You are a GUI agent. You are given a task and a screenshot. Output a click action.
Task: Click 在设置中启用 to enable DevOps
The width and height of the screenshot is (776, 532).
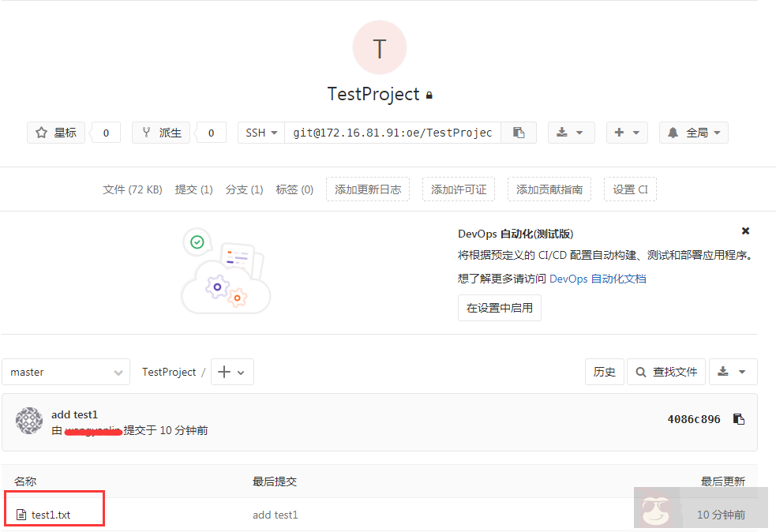point(499,308)
